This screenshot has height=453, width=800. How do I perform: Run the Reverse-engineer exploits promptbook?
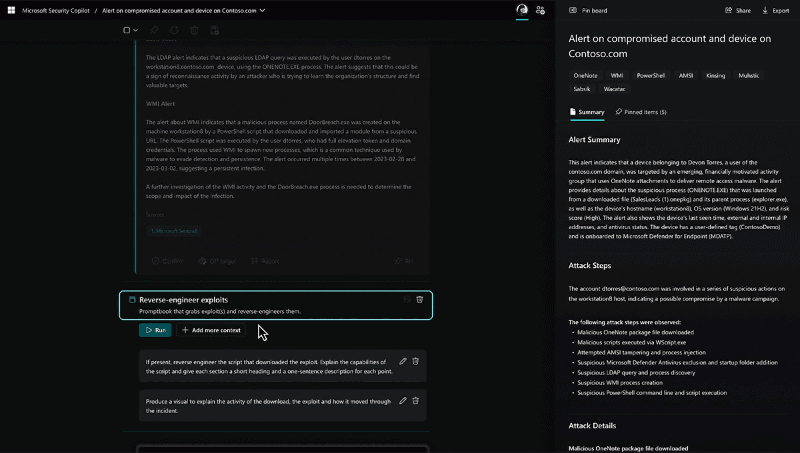click(x=155, y=329)
